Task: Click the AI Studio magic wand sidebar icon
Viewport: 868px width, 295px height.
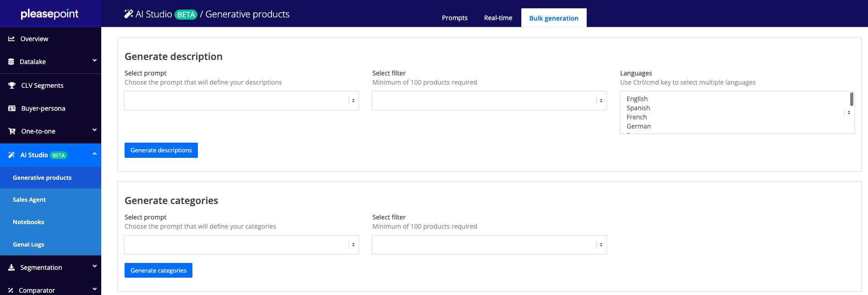Action: point(11,155)
